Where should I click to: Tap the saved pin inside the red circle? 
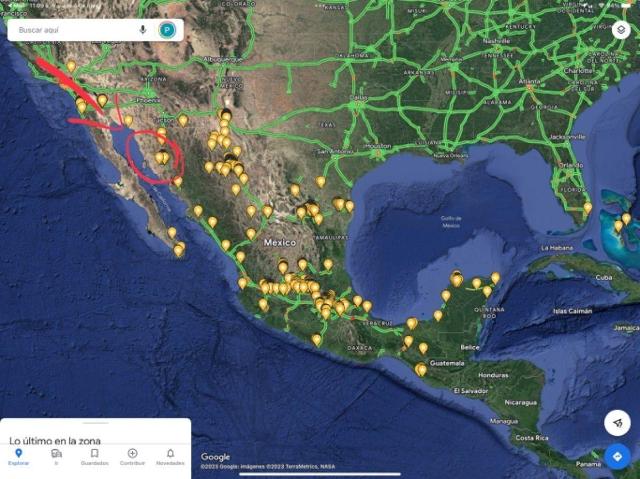(x=162, y=157)
